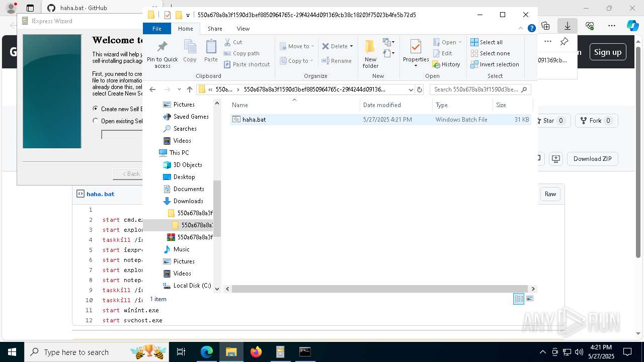Pin the folder to Quick access
This screenshot has width=644, height=362.
[x=162, y=54]
